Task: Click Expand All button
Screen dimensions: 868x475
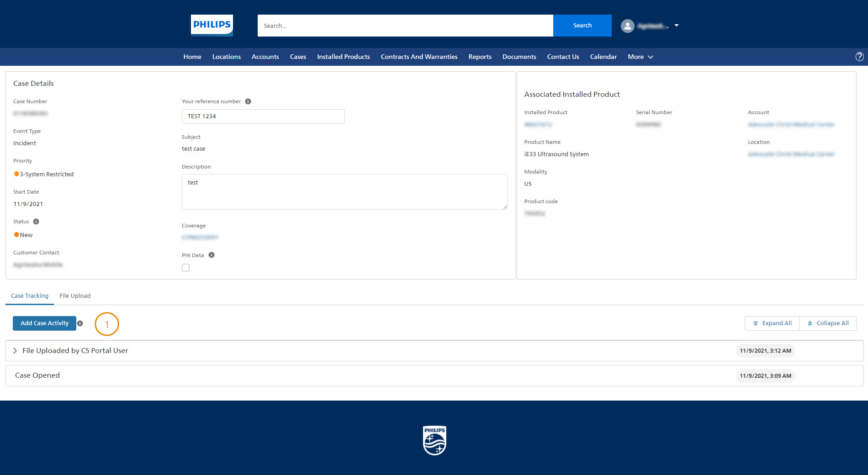Action: (772, 323)
